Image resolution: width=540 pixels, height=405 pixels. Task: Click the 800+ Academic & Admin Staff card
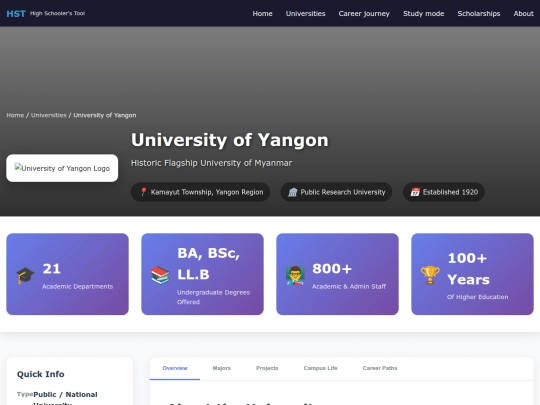pos(338,274)
